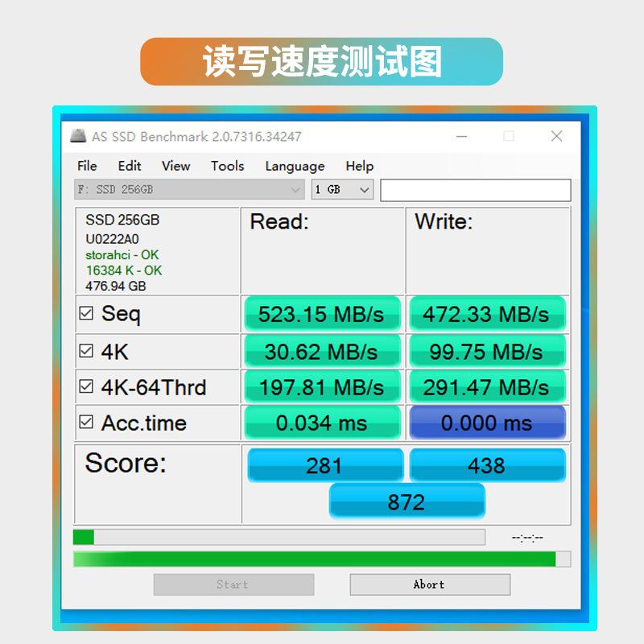The width and height of the screenshot is (644, 644).
Task: Click the Start button
Action: point(233,584)
